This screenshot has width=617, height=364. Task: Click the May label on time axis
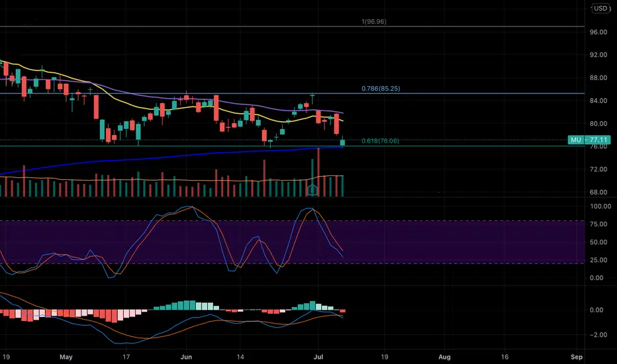pos(66,357)
